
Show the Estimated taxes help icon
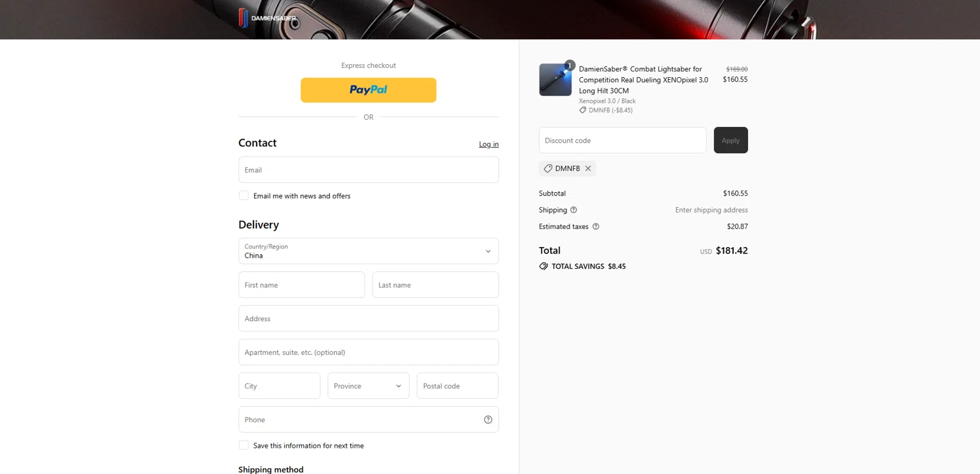point(596,227)
